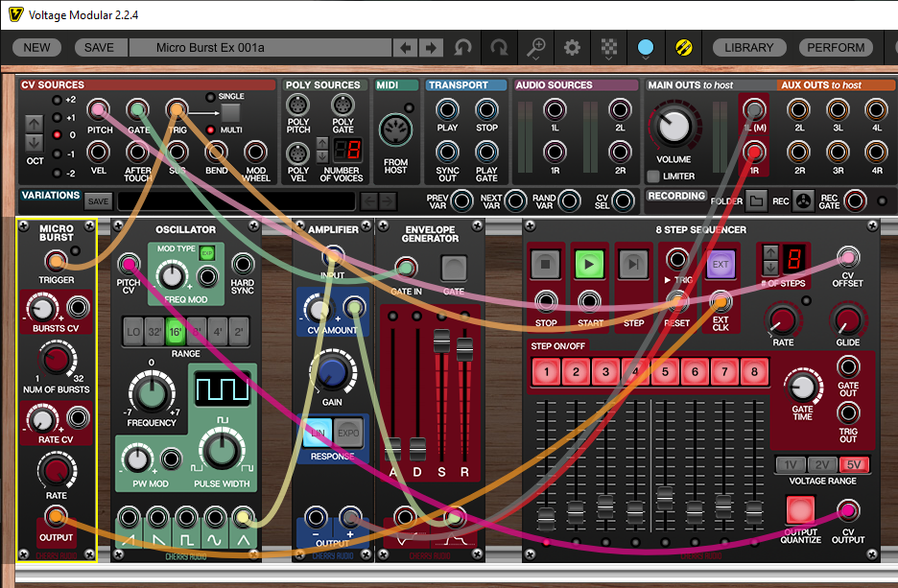Select the LO oscillator range

tap(133, 332)
